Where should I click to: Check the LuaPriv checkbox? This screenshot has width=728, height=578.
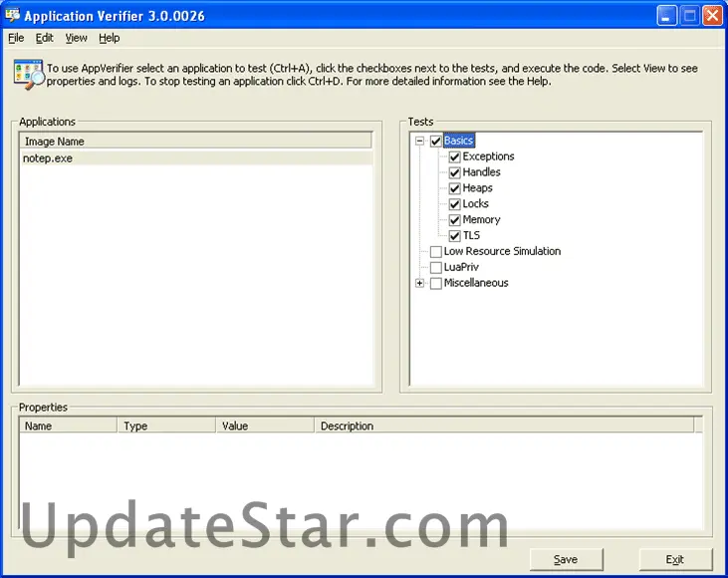(x=435, y=268)
